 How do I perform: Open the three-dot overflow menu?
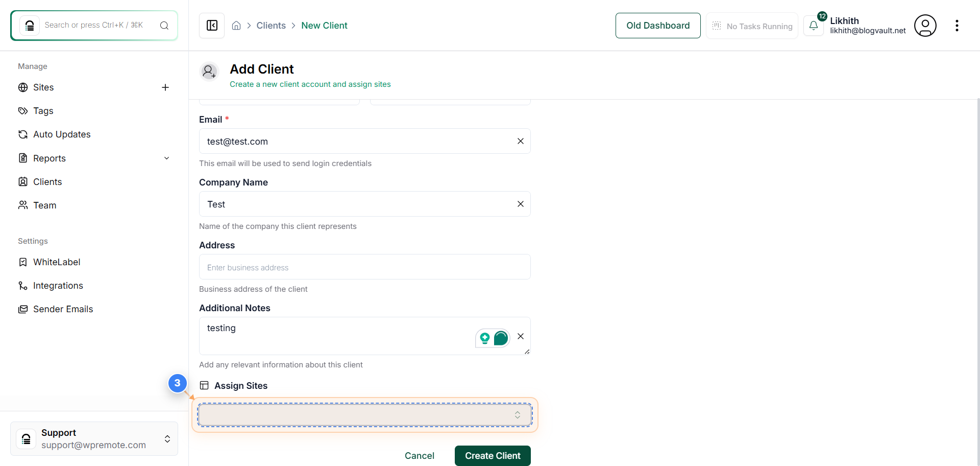[x=958, y=25]
